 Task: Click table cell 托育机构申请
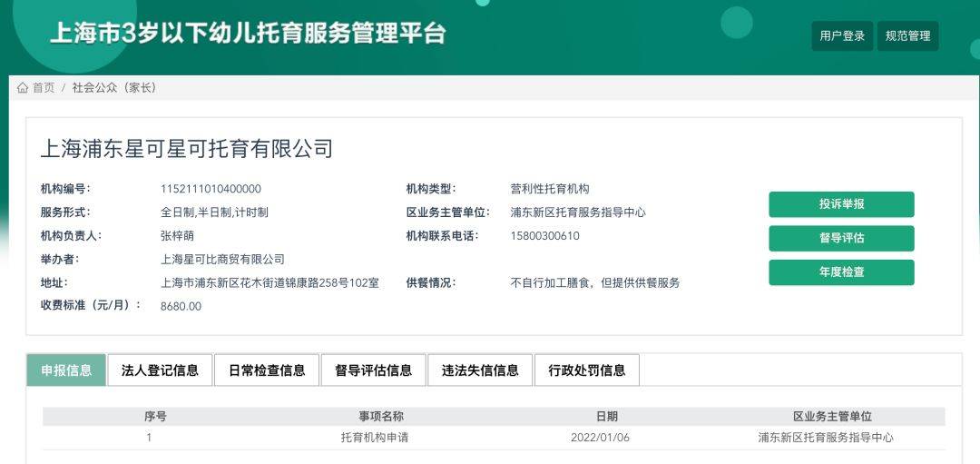[x=375, y=438]
